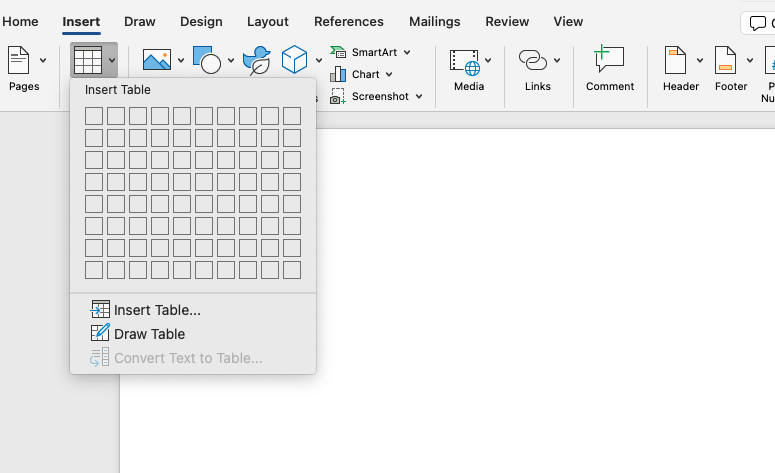The image size is (775, 473).
Task: Click the Header icon
Action: (x=676, y=61)
